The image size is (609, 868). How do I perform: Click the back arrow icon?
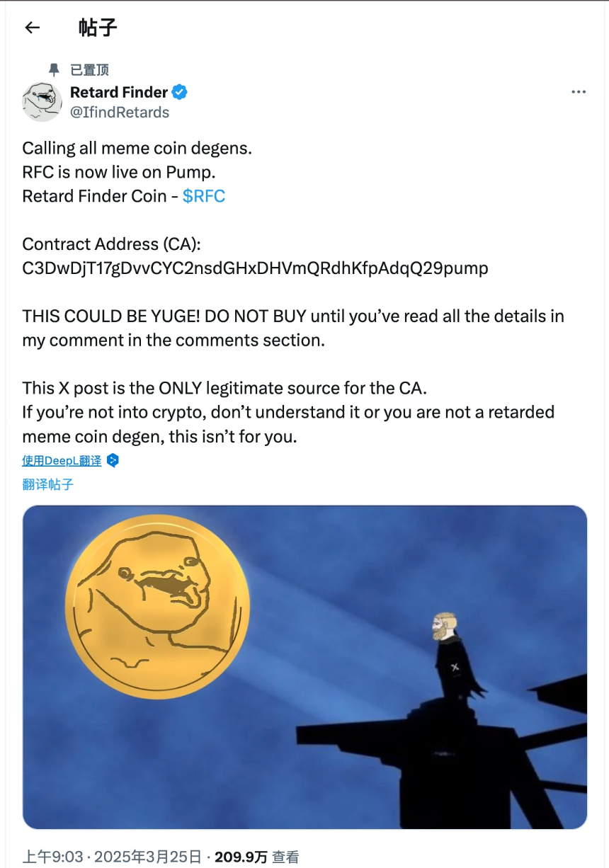click(x=32, y=28)
